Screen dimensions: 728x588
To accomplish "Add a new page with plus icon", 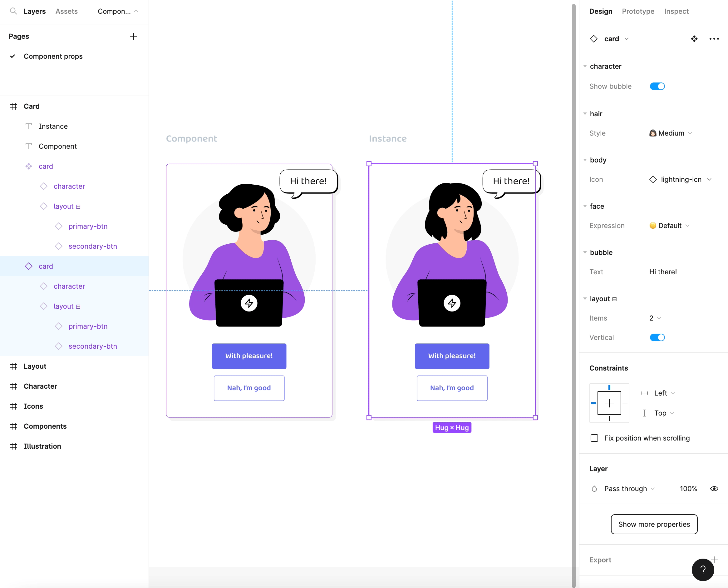I will [133, 36].
